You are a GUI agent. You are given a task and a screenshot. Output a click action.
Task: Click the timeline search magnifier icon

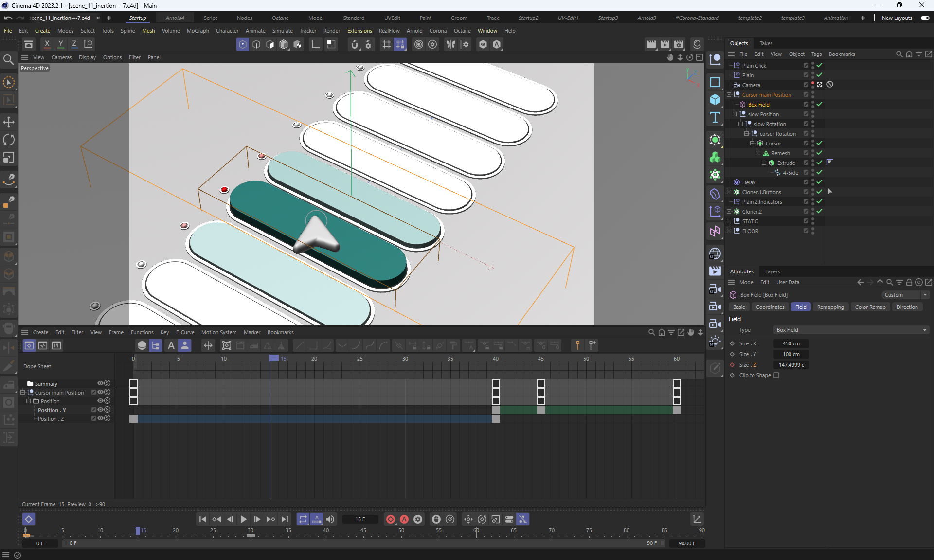[x=651, y=332]
